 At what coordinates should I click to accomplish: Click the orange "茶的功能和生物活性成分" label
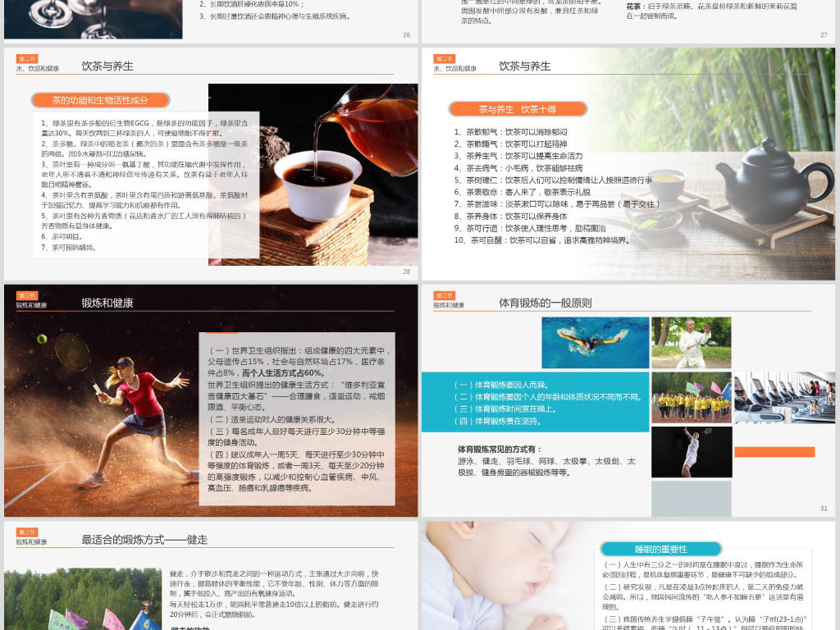pyautogui.click(x=100, y=100)
